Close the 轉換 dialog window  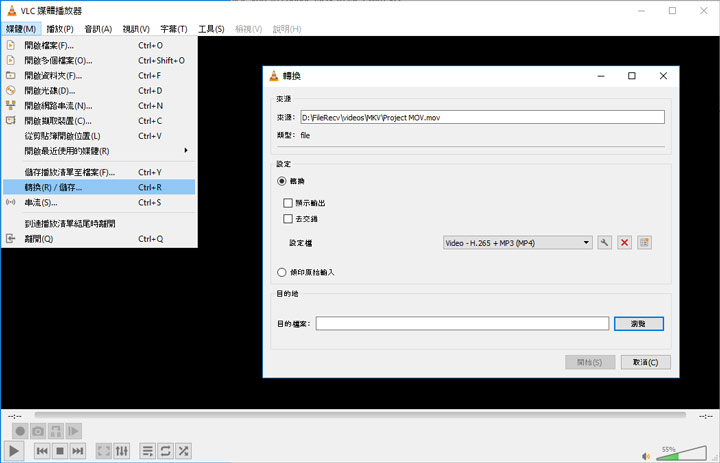663,76
